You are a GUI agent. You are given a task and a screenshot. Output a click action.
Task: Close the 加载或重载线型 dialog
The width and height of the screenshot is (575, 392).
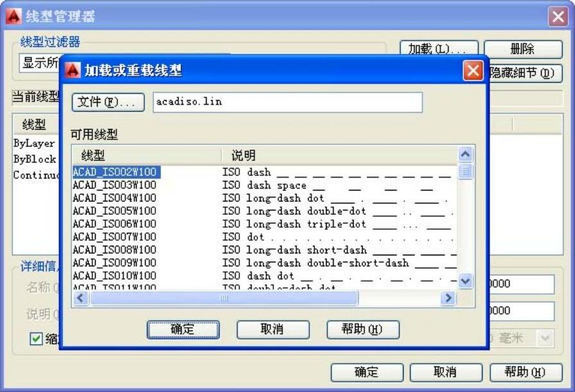tap(473, 71)
